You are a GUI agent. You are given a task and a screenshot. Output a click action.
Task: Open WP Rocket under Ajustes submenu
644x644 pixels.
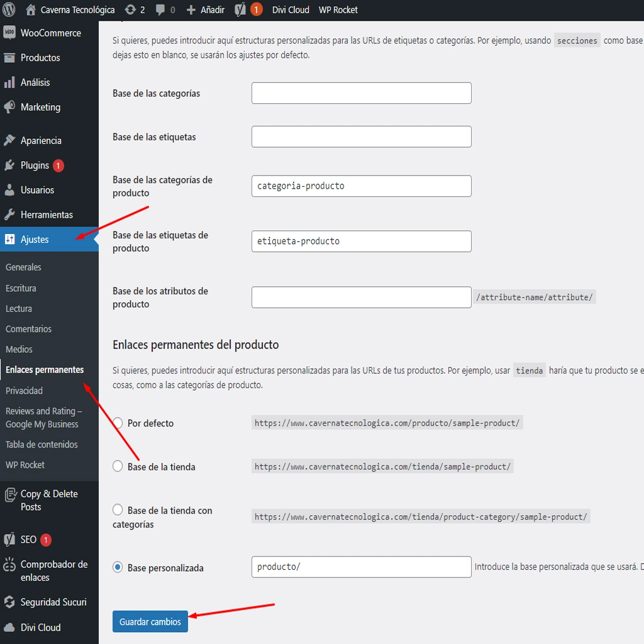click(25, 465)
